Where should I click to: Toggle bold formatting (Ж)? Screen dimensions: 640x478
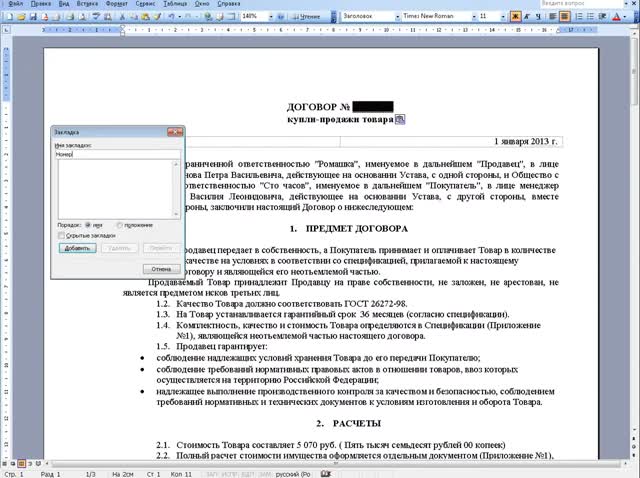pos(516,16)
